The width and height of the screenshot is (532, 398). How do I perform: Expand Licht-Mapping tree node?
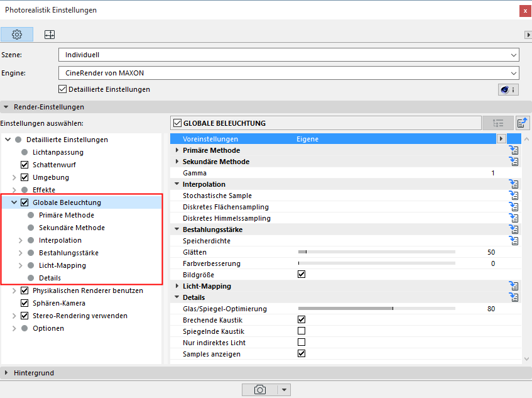click(20, 265)
